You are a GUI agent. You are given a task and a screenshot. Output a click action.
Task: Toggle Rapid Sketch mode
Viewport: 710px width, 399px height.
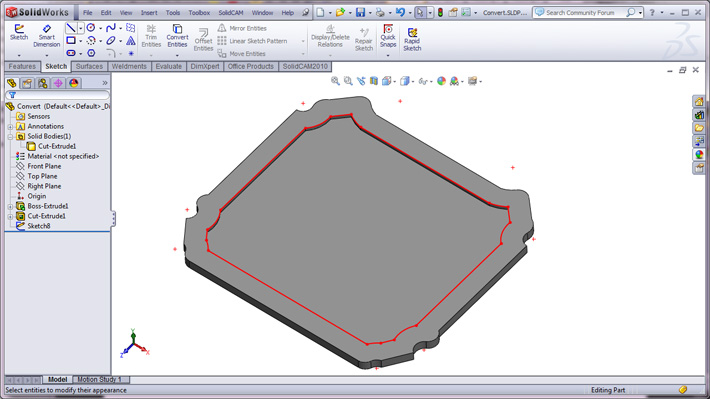tap(412, 39)
